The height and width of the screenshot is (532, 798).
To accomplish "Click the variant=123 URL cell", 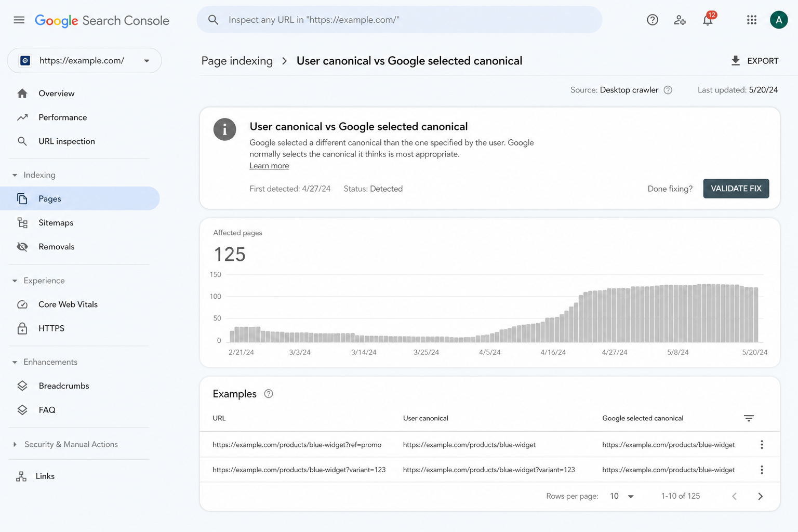I will pos(299,470).
